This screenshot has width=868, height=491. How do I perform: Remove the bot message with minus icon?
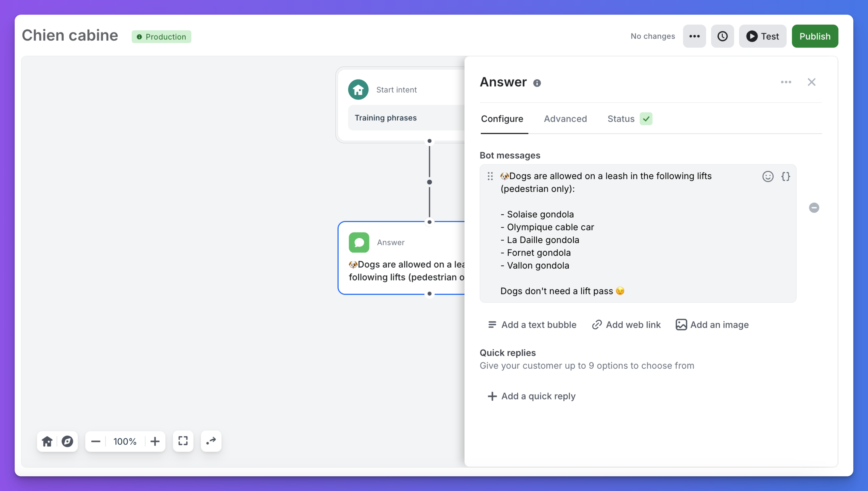814,208
